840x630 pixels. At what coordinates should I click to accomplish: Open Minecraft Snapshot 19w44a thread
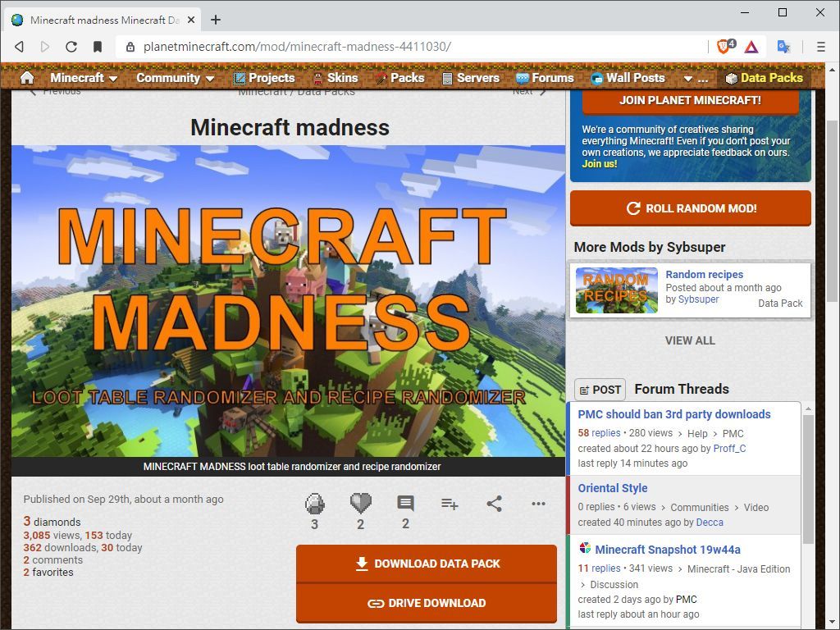point(668,550)
